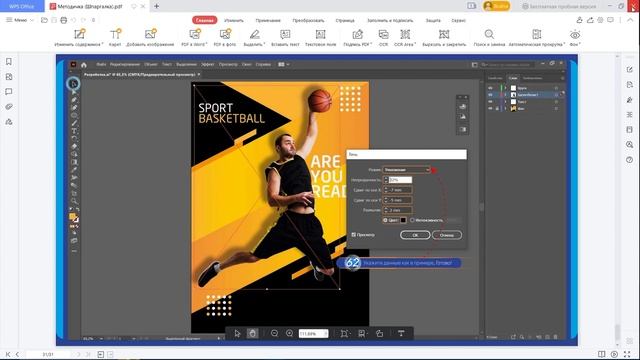The image size is (640, 360).
Task: Open Заполнить и подписать tab
Action: tap(390, 20)
